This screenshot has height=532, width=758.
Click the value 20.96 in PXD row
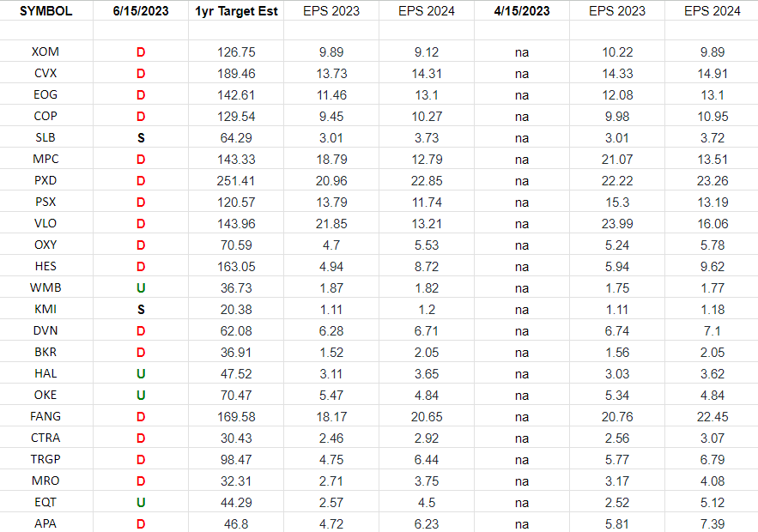(331, 181)
